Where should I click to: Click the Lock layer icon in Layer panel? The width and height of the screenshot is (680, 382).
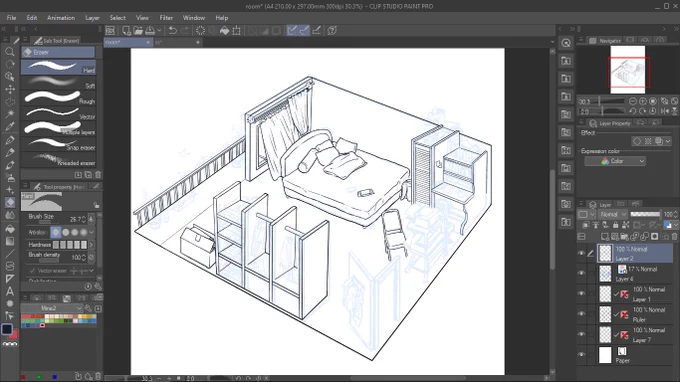click(x=615, y=225)
